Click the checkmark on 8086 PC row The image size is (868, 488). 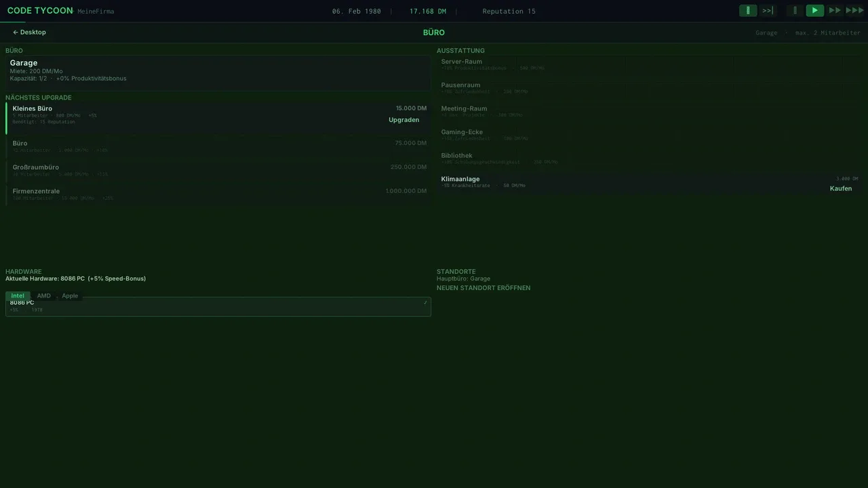425,303
